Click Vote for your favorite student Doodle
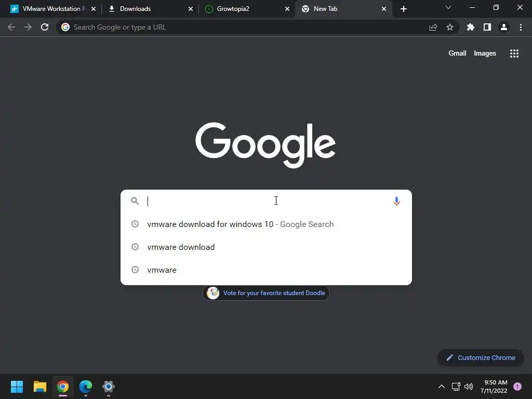 266,293
